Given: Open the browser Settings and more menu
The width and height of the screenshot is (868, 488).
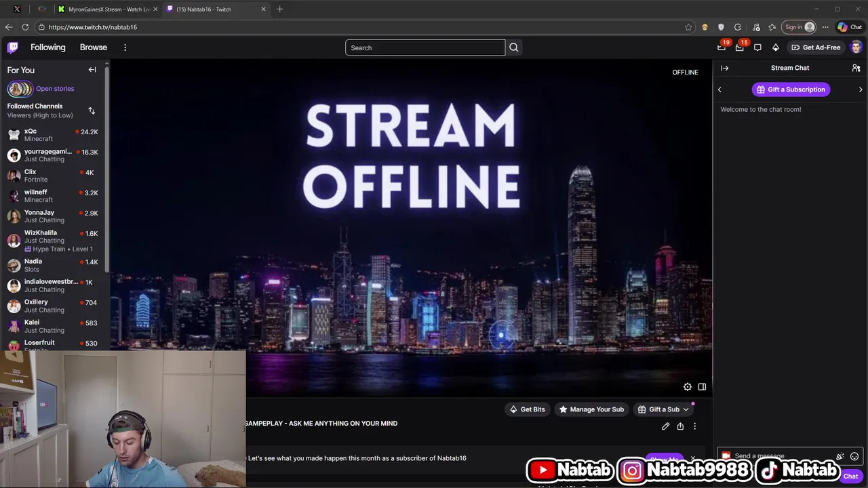Looking at the screenshot, I should (x=825, y=27).
